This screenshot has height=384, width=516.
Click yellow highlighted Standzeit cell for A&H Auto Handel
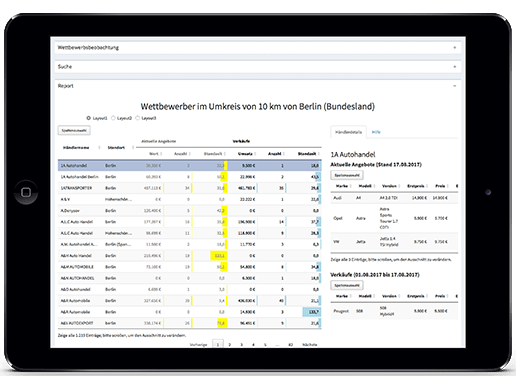219,256
